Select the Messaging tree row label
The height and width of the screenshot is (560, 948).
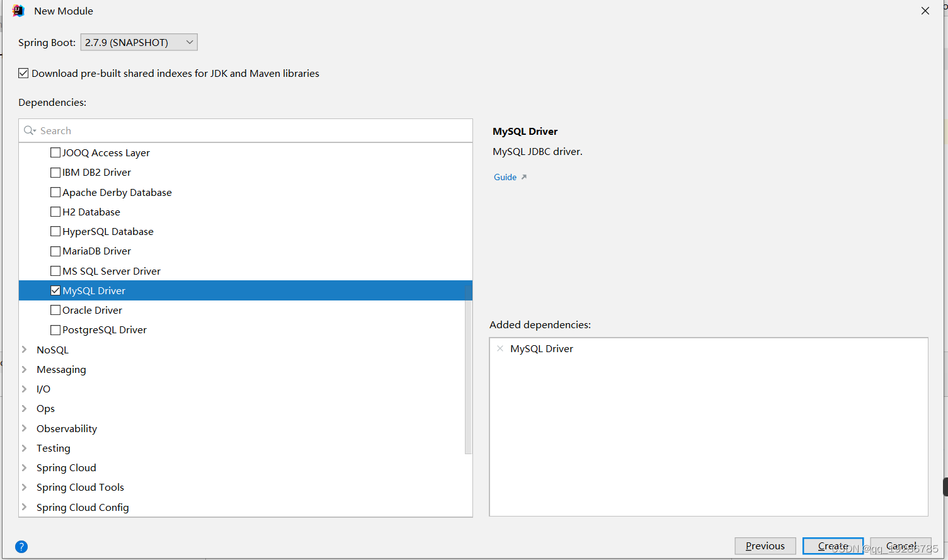point(61,369)
